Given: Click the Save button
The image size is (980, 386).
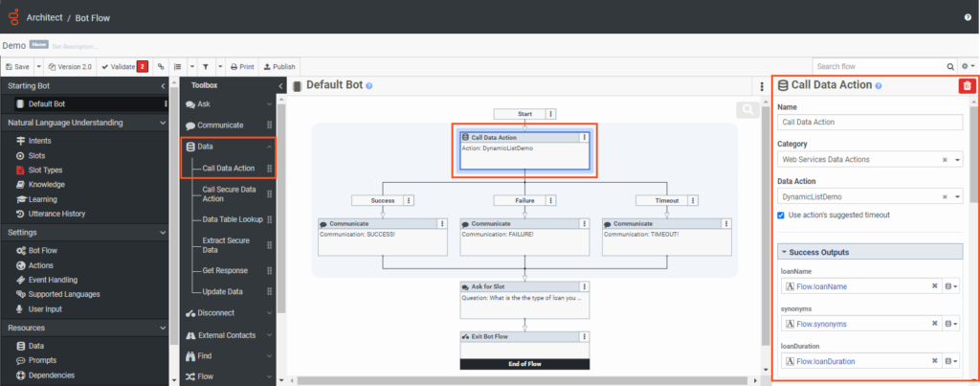Looking at the screenshot, I should (17, 66).
